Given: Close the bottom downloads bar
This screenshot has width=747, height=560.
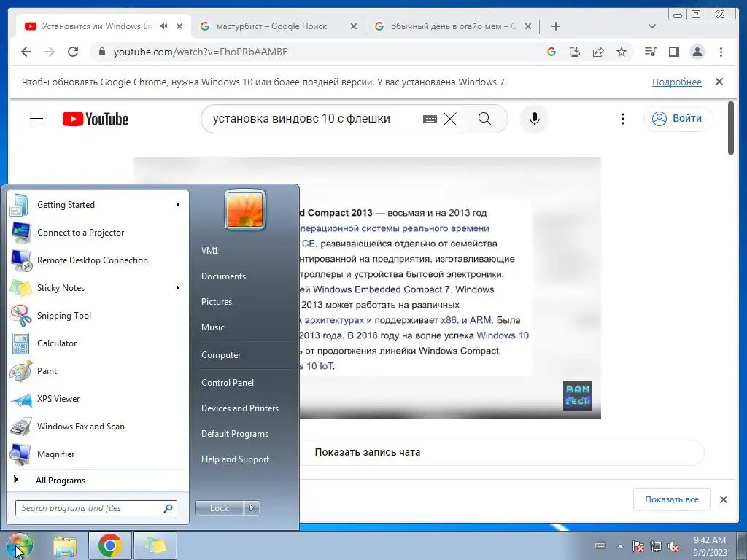Looking at the screenshot, I should point(723,499).
